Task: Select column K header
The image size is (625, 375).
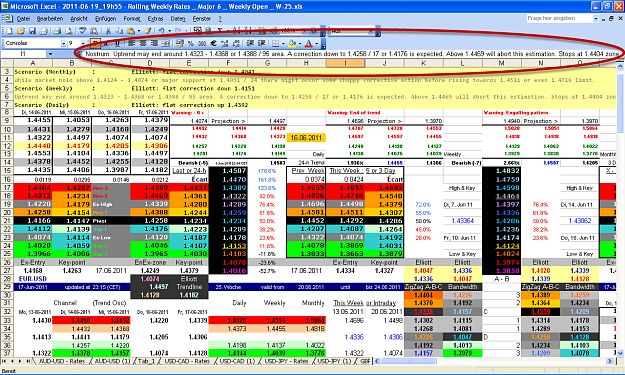Action: click(x=423, y=63)
